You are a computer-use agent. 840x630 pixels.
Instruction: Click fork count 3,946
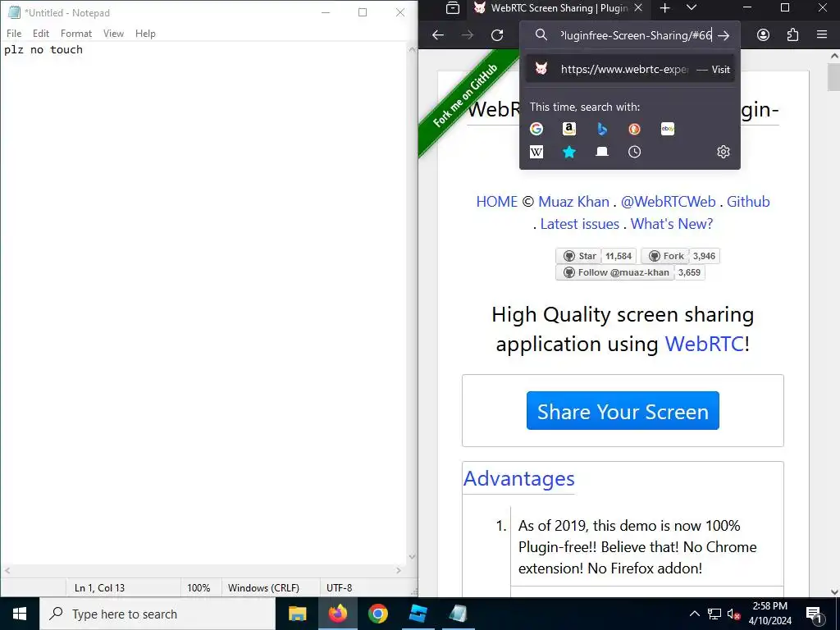(704, 256)
